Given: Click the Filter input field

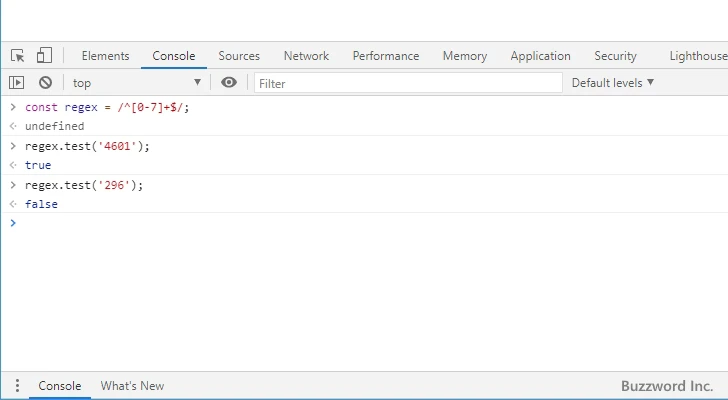Looking at the screenshot, I should [x=406, y=83].
